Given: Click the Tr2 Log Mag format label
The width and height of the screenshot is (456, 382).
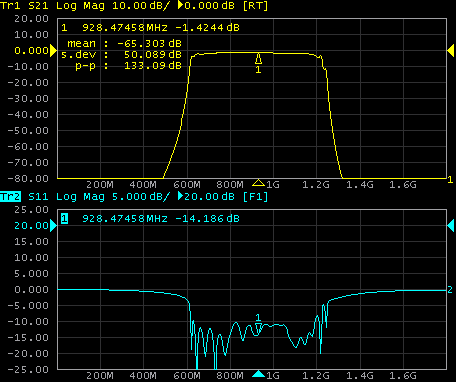Looking at the screenshot, I should (x=80, y=197).
